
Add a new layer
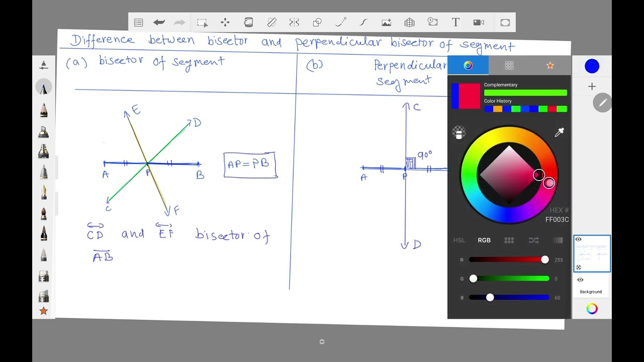(592, 86)
